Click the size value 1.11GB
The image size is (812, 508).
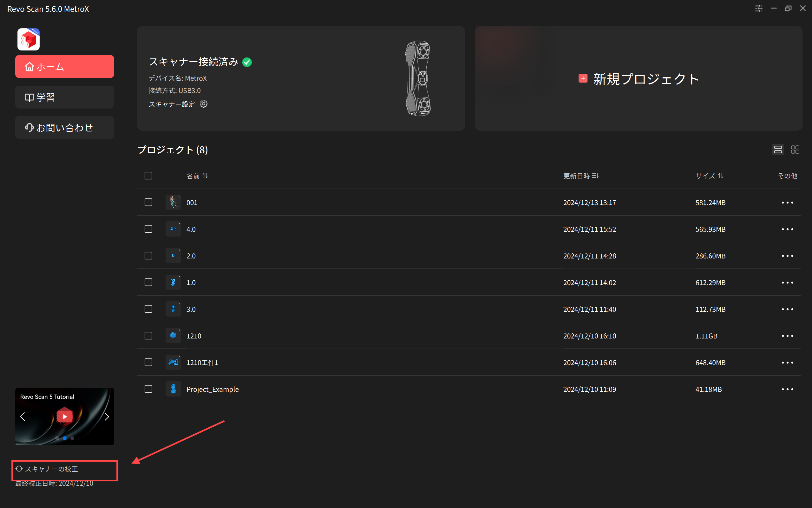click(706, 336)
